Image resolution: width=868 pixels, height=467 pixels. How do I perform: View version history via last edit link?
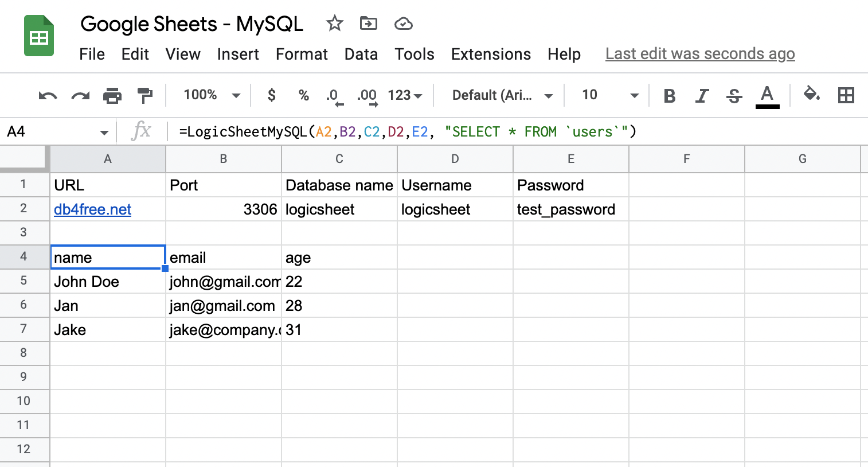tap(699, 53)
